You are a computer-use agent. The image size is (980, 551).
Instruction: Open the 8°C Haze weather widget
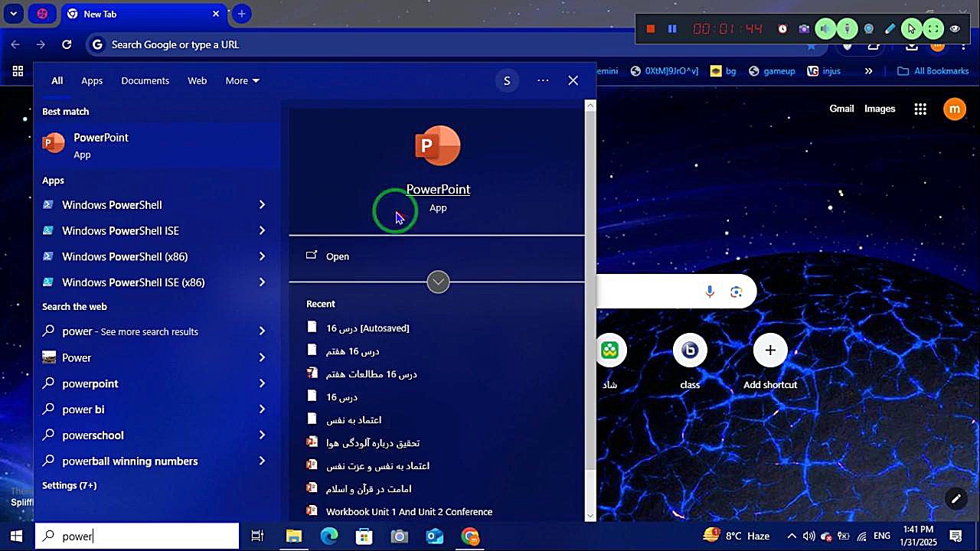click(736, 536)
